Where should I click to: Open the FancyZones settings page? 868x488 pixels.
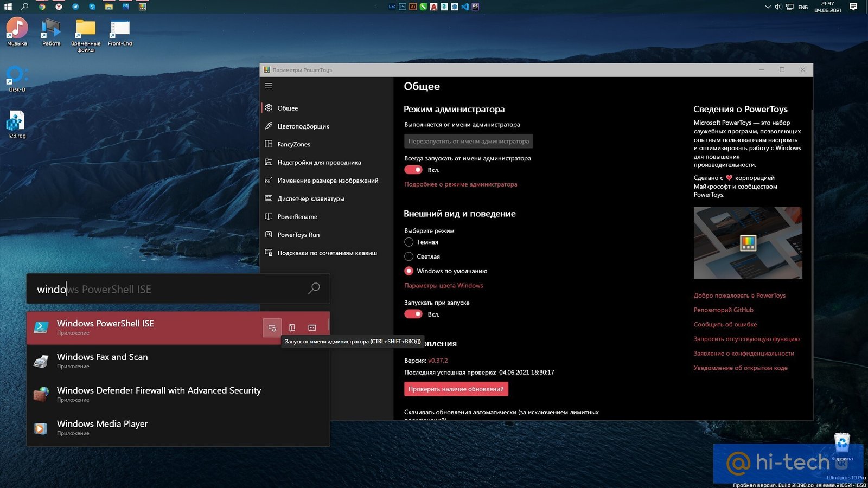327,144
